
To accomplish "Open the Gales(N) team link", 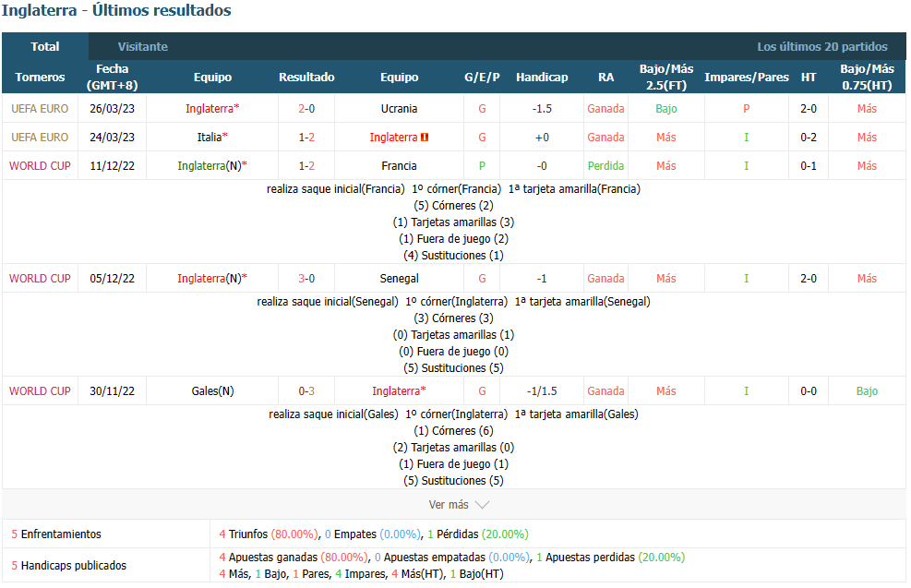I will click(x=212, y=391).
